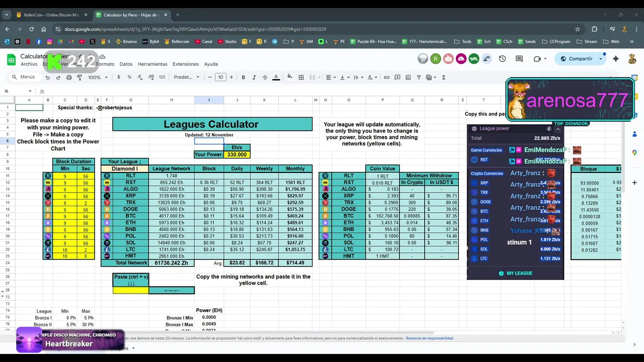Click the browser reload button
The height and width of the screenshot is (362, 644).
click(31, 29)
